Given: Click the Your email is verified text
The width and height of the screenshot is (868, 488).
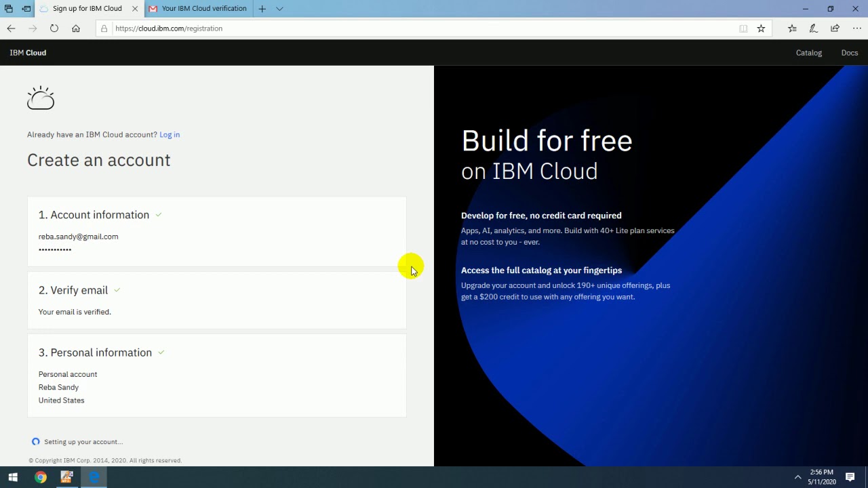Looking at the screenshot, I should tap(75, 312).
